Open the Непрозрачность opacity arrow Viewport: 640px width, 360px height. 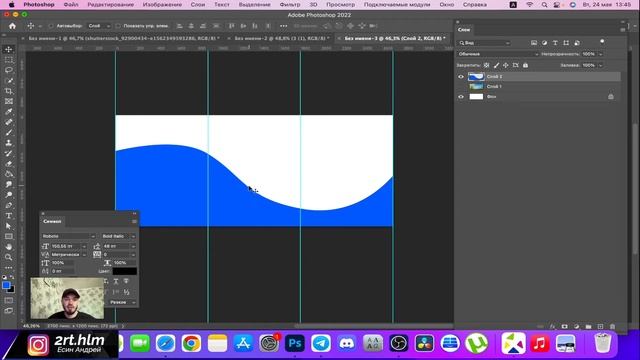600,54
